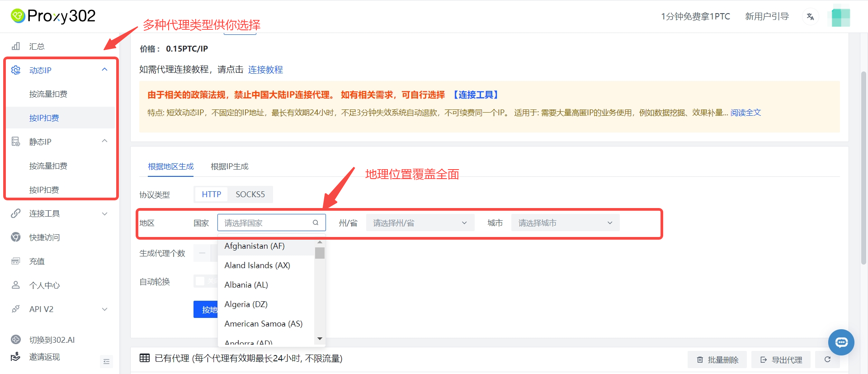Screen dimensions: 868x374
Task: Switch to 根据地区生成 tab
Action: (x=171, y=166)
